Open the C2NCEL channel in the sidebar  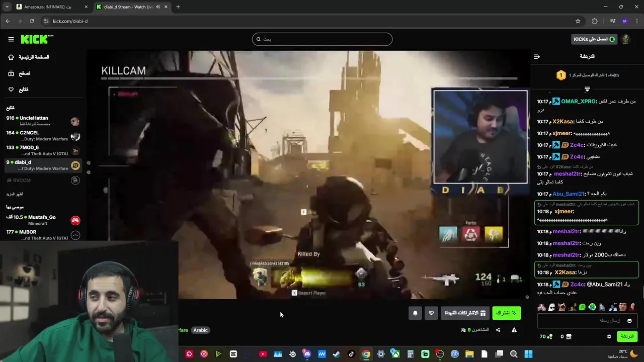point(43,136)
